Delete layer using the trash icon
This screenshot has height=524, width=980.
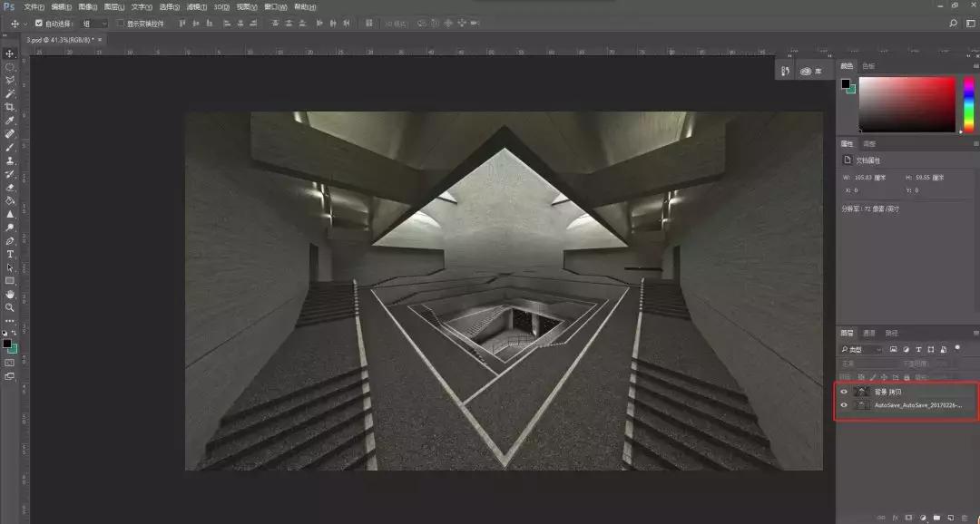click(964, 517)
